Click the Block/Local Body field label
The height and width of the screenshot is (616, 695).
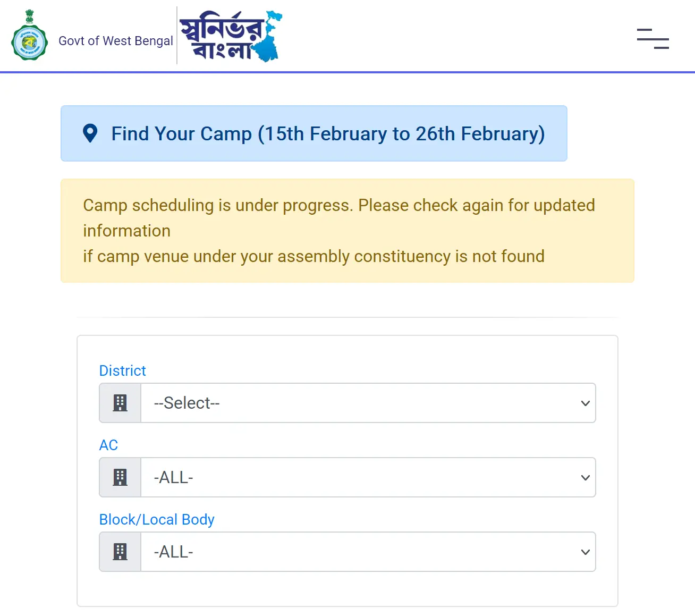pos(157,519)
